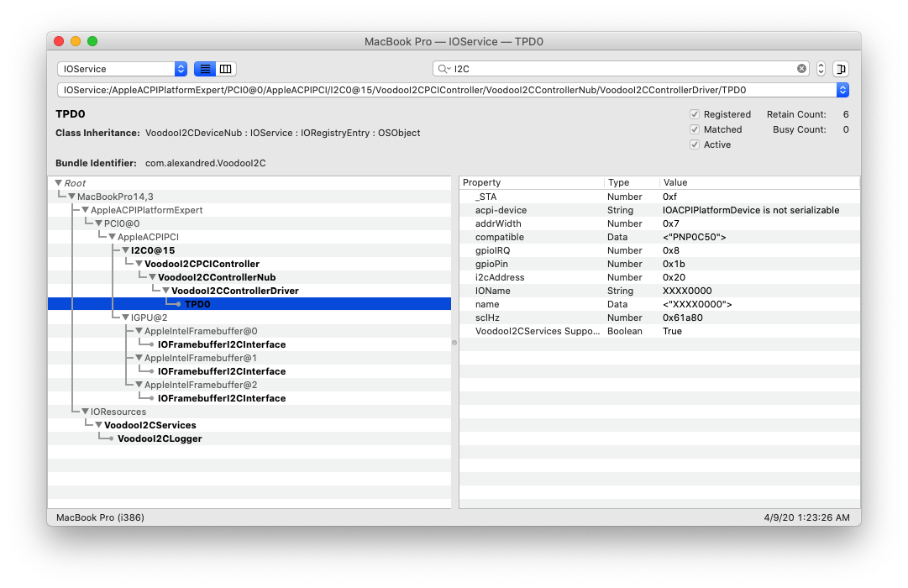Open the registry path dropdown chevron
This screenshot has height=588, width=908.
(x=842, y=90)
